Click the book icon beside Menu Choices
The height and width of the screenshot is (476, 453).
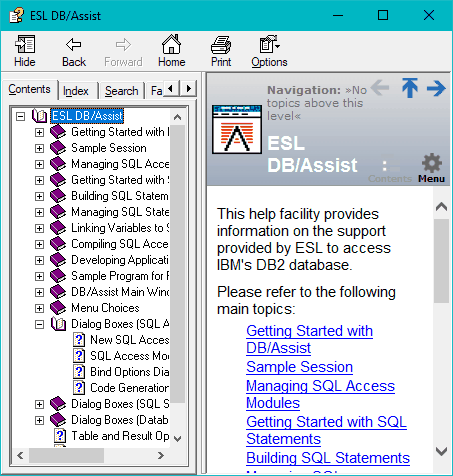pyautogui.click(x=58, y=308)
